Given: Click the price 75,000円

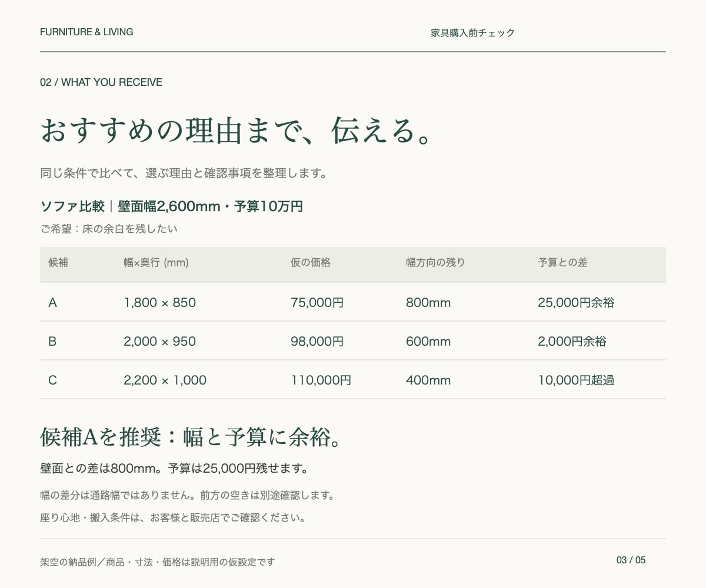Looking at the screenshot, I should [x=317, y=302].
